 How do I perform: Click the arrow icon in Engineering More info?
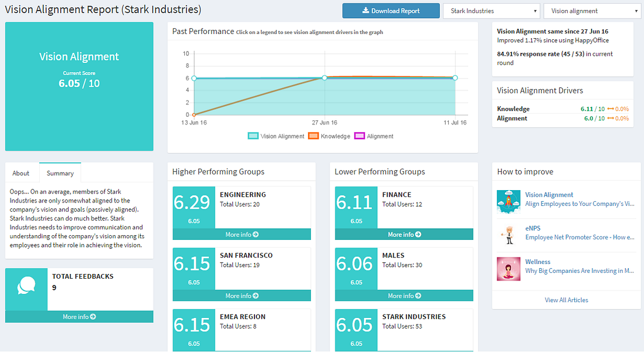[256, 235]
